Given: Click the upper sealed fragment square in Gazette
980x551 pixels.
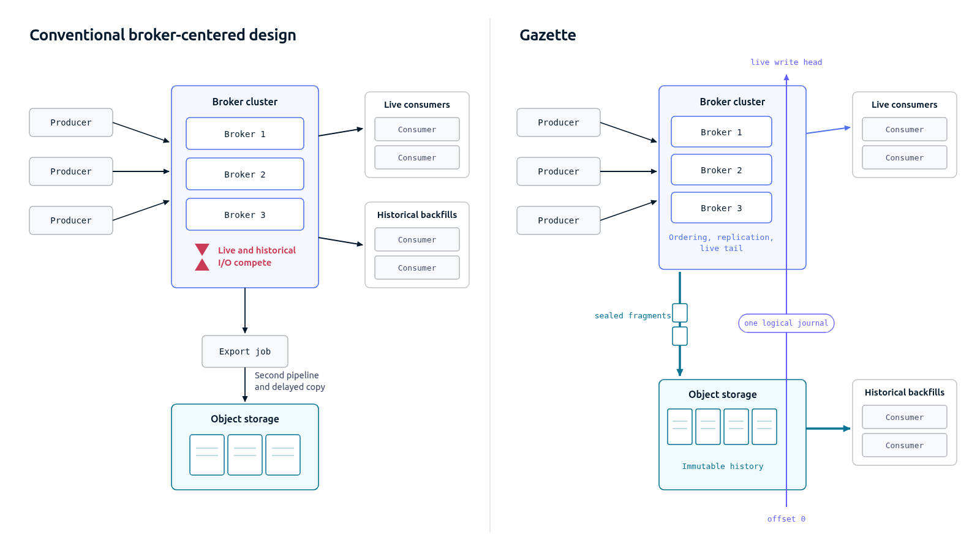Looking at the screenshot, I should pyautogui.click(x=680, y=313).
